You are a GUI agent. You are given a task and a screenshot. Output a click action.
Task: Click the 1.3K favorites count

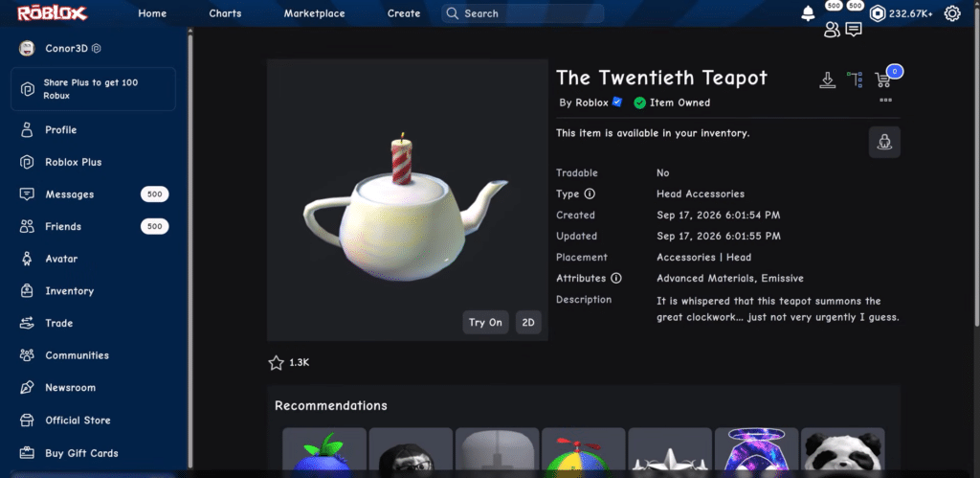coord(299,363)
